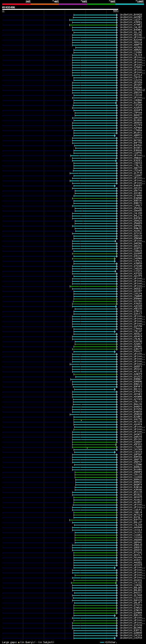The width and height of the screenshot is (146, 644).
Task: Select hit label UniRef100_Q1LJ82
Action: pos(131,32)
